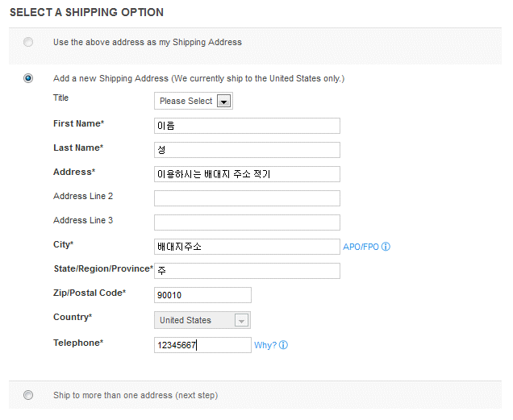
Task: Choose 'Ship to more than one address'
Action: coord(28,395)
